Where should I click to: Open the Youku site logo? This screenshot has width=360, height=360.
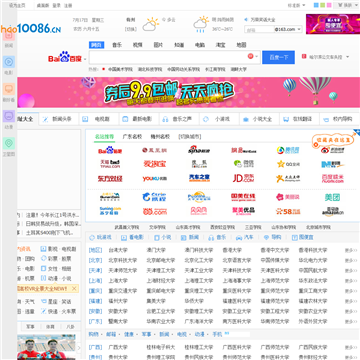155,179
